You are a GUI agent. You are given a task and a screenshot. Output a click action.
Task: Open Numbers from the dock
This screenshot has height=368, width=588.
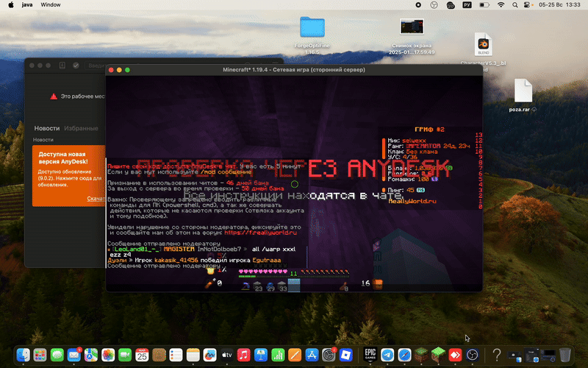click(x=278, y=355)
